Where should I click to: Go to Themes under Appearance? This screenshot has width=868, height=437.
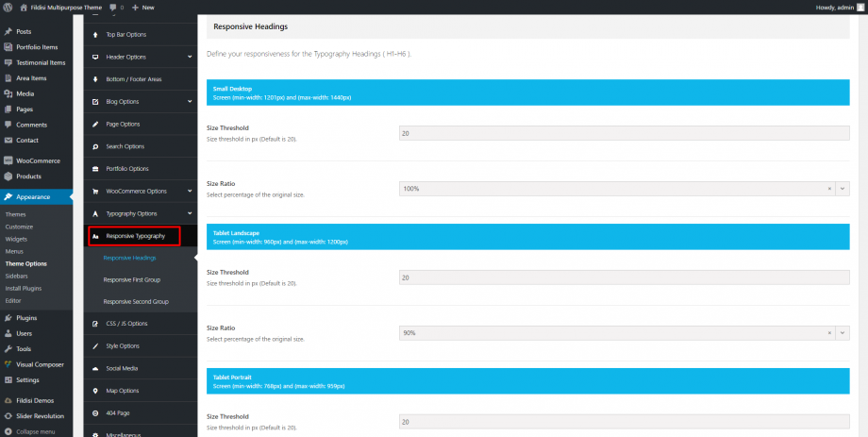click(x=15, y=214)
